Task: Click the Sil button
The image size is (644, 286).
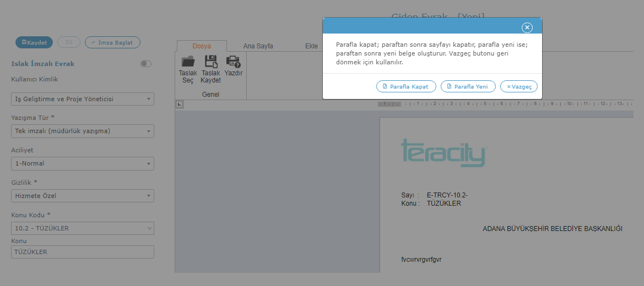Action: (69, 42)
